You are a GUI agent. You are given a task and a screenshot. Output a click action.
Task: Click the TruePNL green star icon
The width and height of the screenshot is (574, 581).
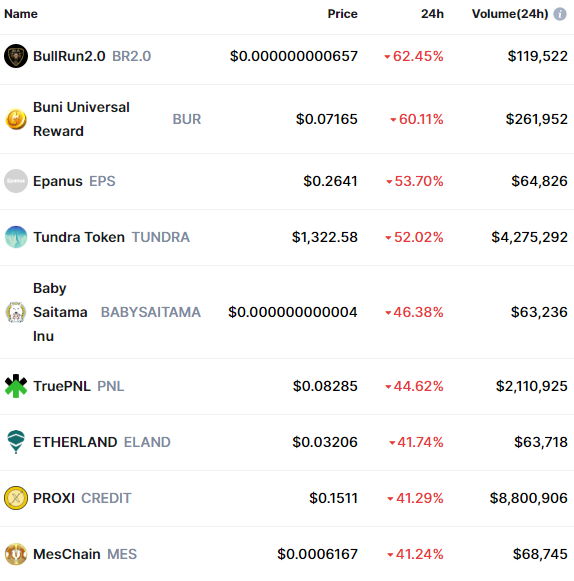16,386
